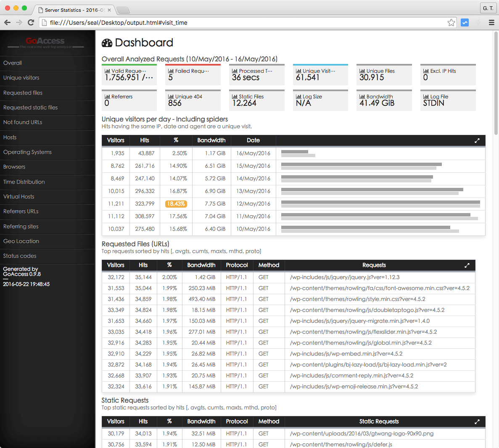Toggle sort on the Bandwidth column in Requested Files

201,265
